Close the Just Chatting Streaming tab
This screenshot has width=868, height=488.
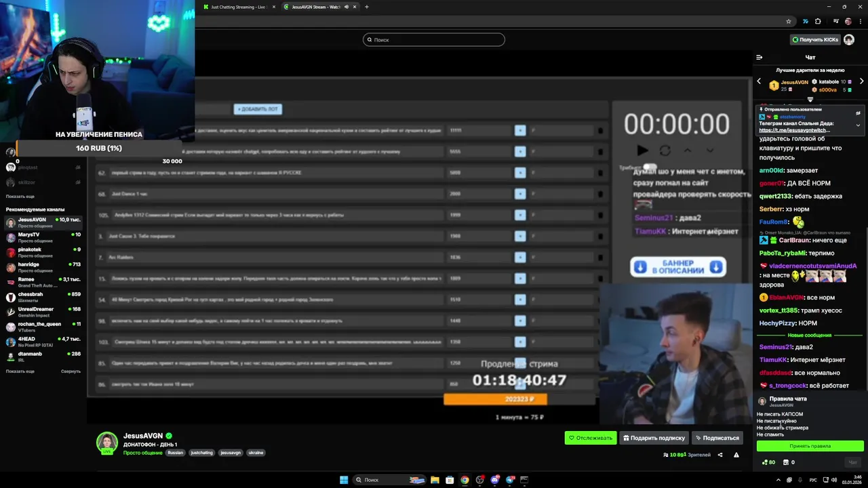pyautogui.click(x=273, y=7)
